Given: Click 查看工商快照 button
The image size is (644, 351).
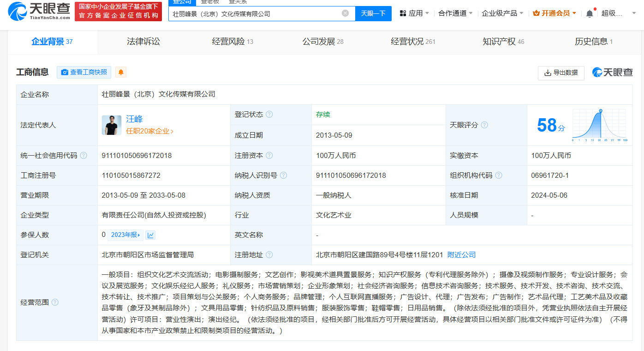Looking at the screenshot, I should point(84,72).
